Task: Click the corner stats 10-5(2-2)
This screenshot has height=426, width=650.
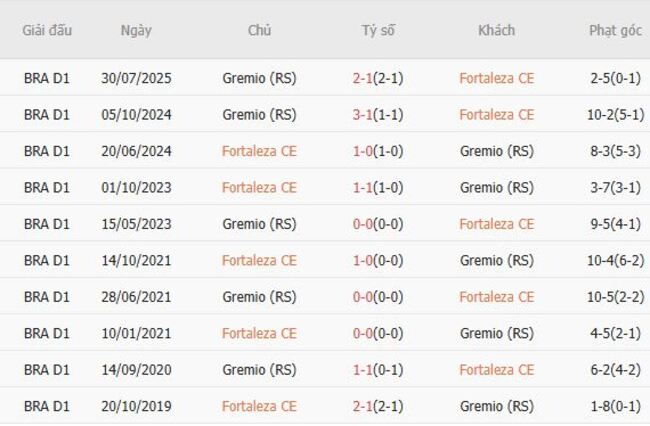Action: (615, 297)
